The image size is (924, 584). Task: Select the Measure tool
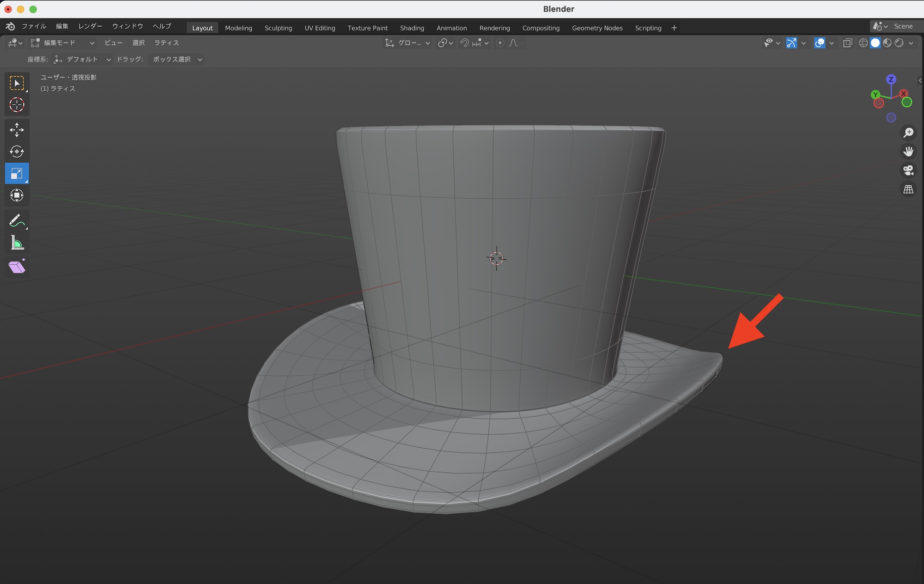click(17, 243)
